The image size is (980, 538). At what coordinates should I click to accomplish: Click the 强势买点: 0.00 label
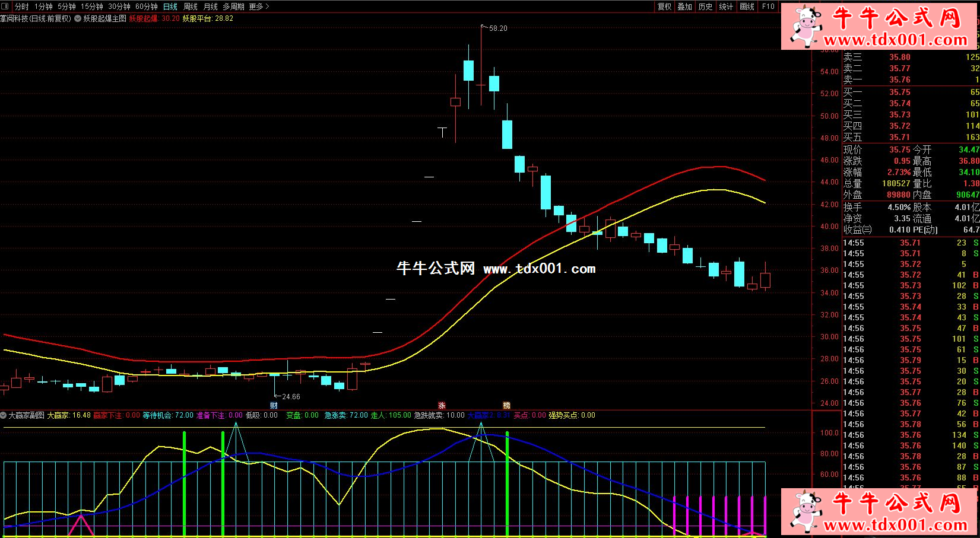572,415
